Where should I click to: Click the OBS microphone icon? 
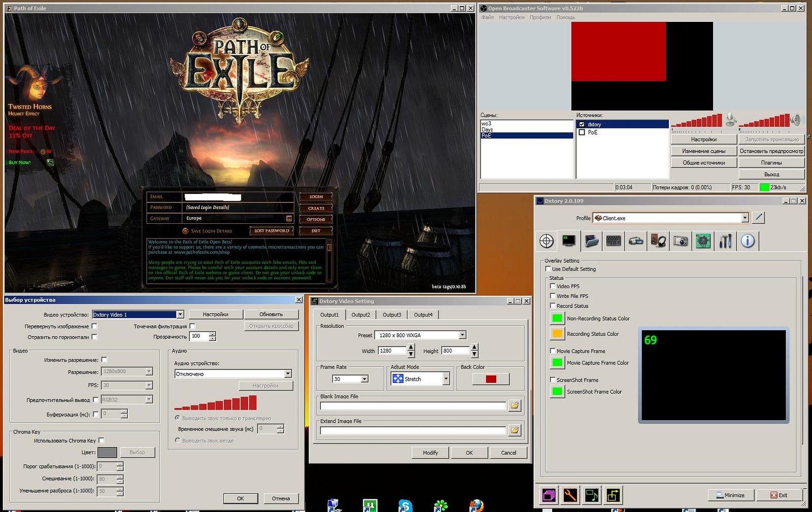(x=731, y=120)
